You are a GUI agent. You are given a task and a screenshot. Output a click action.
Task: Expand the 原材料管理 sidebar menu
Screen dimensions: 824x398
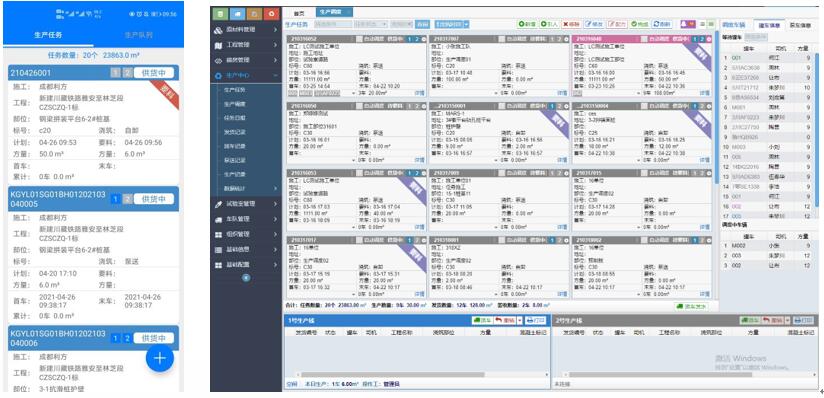(x=246, y=30)
